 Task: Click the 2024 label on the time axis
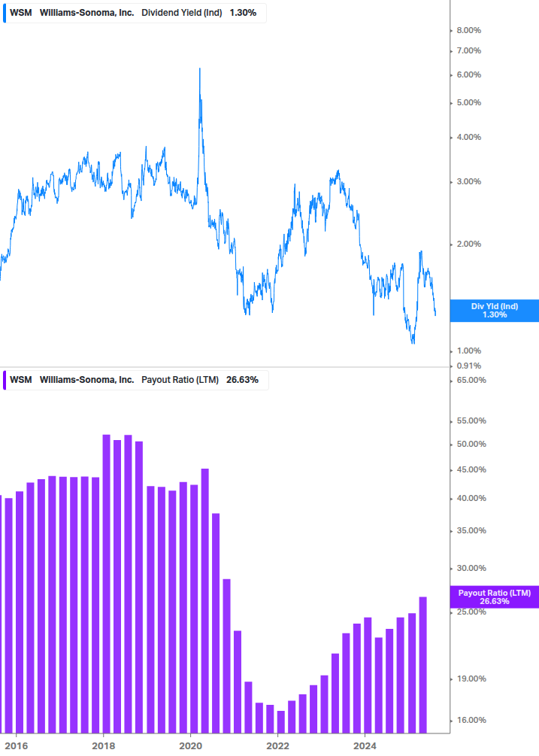click(365, 746)
